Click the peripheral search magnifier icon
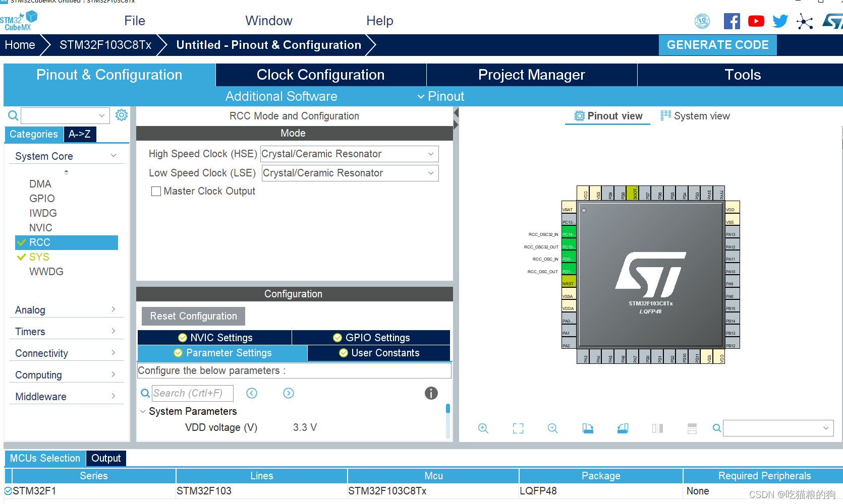 13,115
